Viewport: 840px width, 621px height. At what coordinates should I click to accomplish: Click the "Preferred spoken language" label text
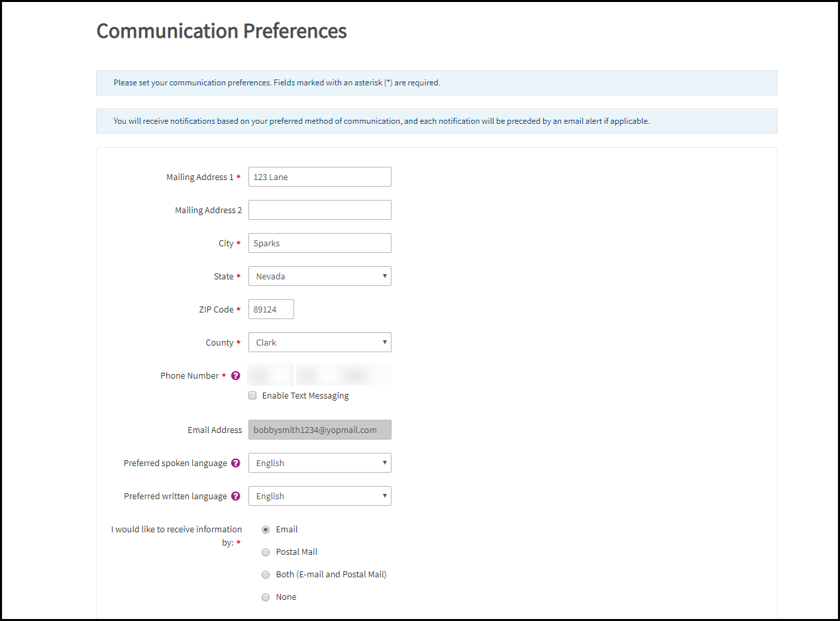(x=176, y=463)
